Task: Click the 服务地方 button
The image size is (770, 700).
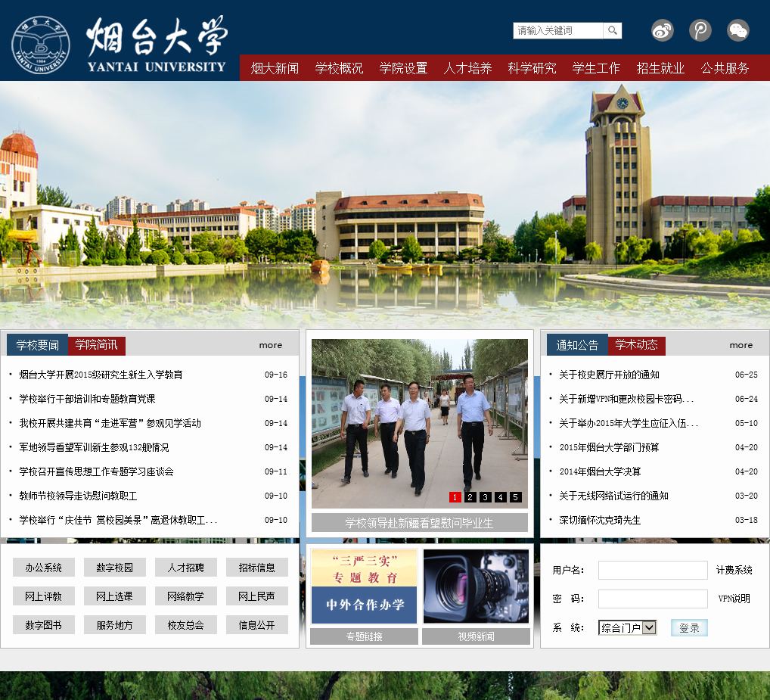Action: pyautogui.click(x=114, y=625)
